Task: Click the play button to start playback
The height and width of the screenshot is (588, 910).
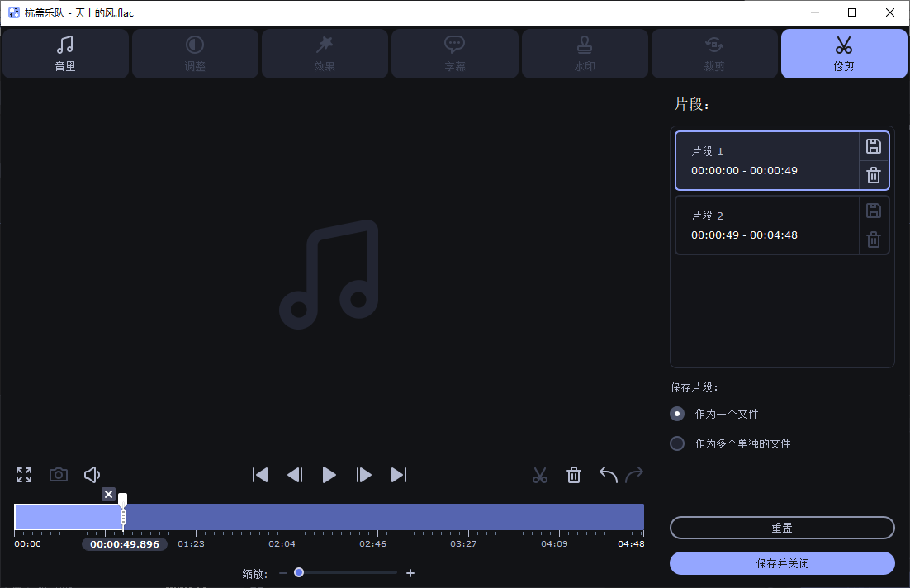Action: tap(329, 475)
